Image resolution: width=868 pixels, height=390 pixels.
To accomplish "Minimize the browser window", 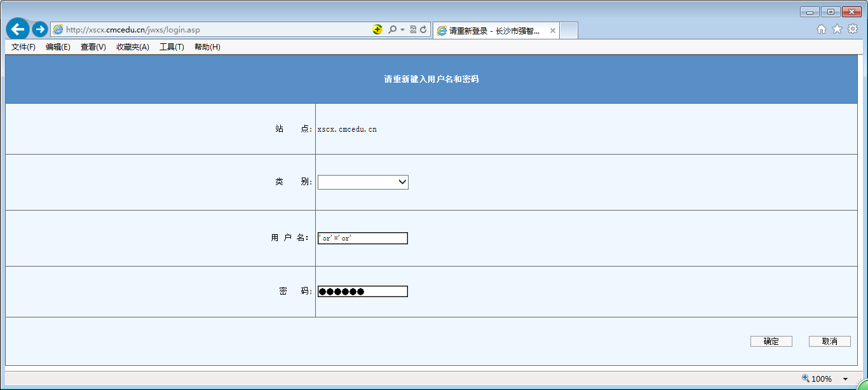I will click(x=810, y=11).
